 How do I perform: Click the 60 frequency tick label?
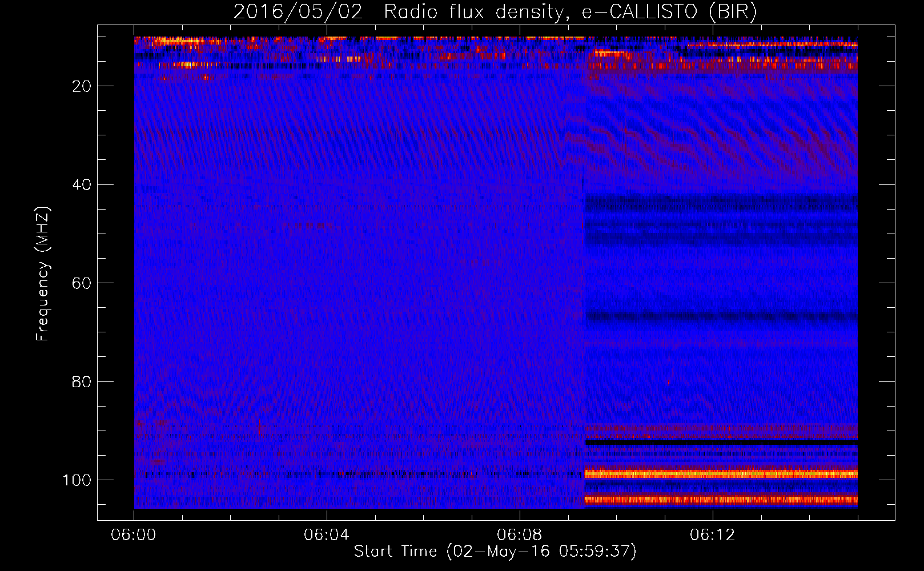(82, 283)
